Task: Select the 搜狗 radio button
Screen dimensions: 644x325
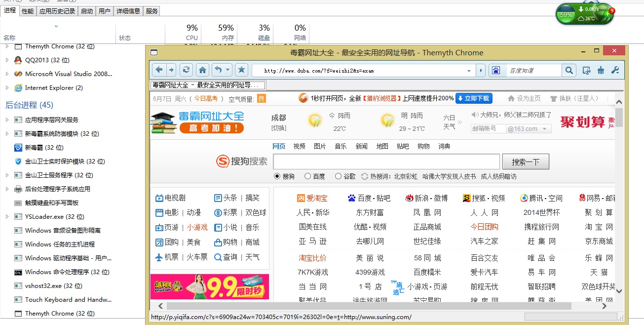Action: (x=277, y=176)
